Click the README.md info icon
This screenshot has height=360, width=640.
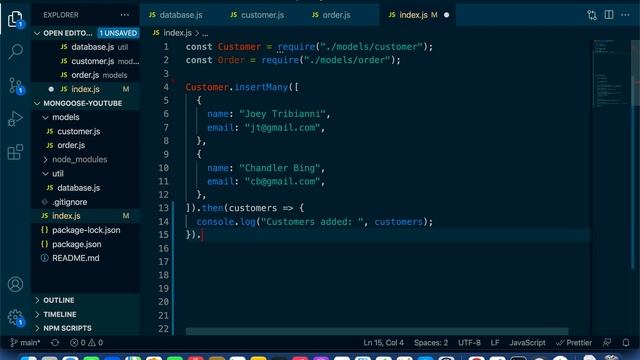click(x=44, y=258)
